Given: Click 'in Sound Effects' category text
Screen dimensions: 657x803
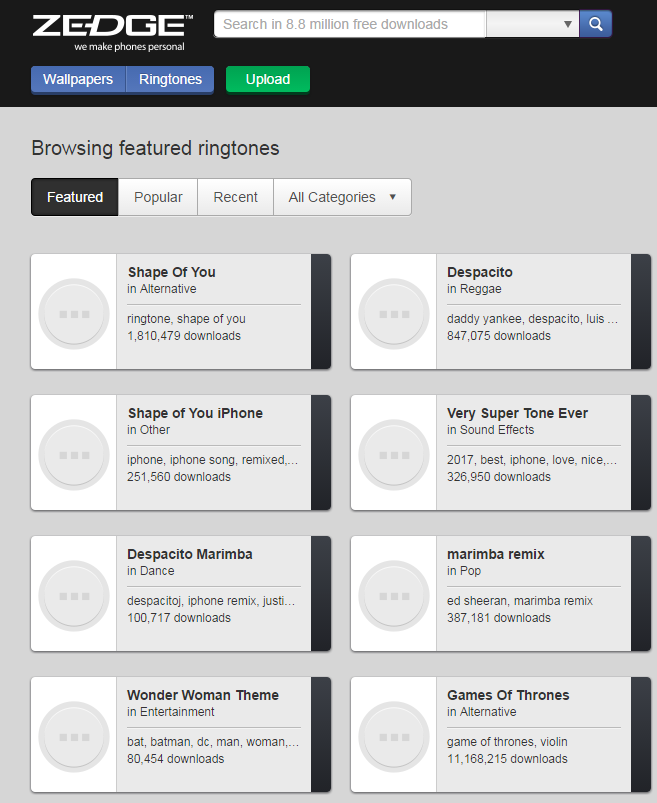Looking at the screenshot, I should pyautogui.click(x=491, y=430).
